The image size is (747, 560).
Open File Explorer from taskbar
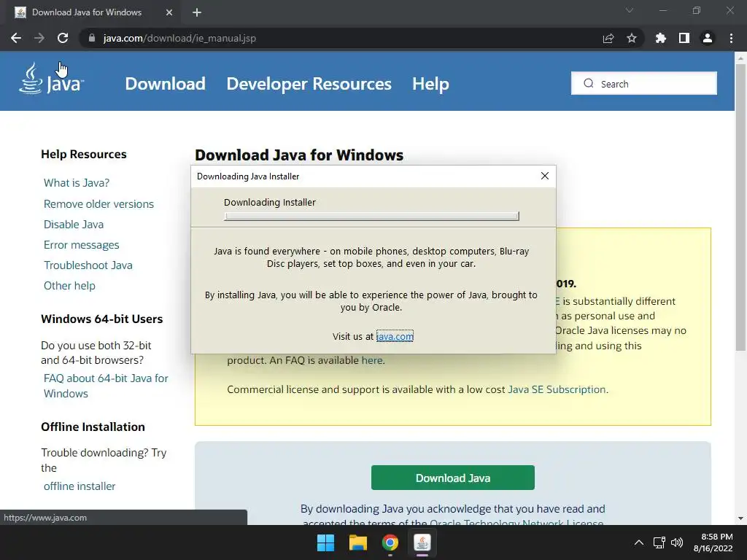point(357,542)
